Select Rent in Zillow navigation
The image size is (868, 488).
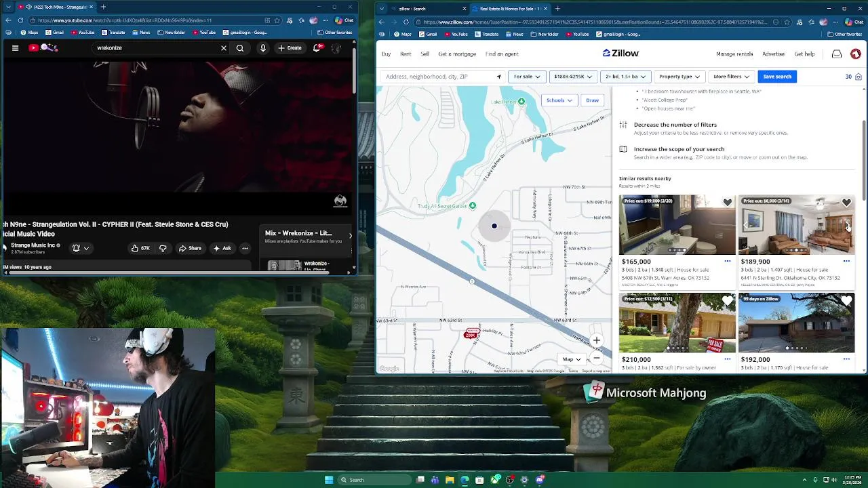(406, 54)
